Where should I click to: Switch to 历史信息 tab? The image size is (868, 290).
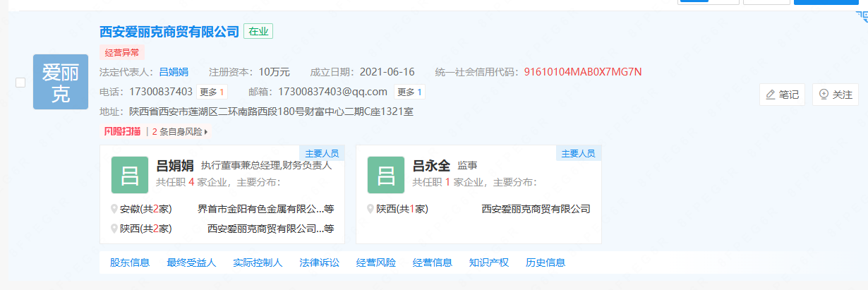tap(545, 262)
